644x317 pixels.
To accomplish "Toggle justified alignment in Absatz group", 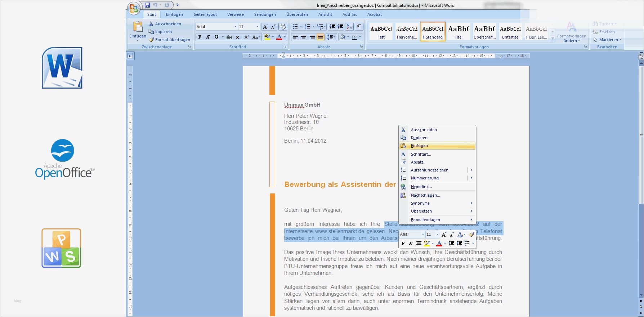I will point(320,37).
